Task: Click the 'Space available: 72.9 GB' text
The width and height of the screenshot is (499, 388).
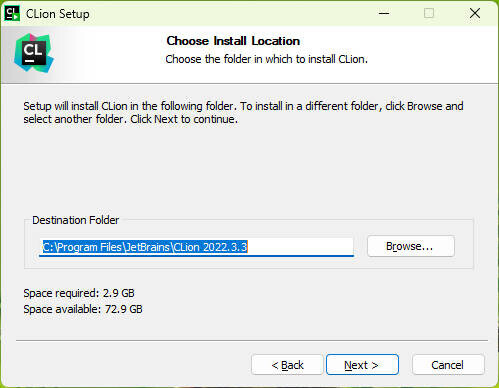Action: pos(83,309)
